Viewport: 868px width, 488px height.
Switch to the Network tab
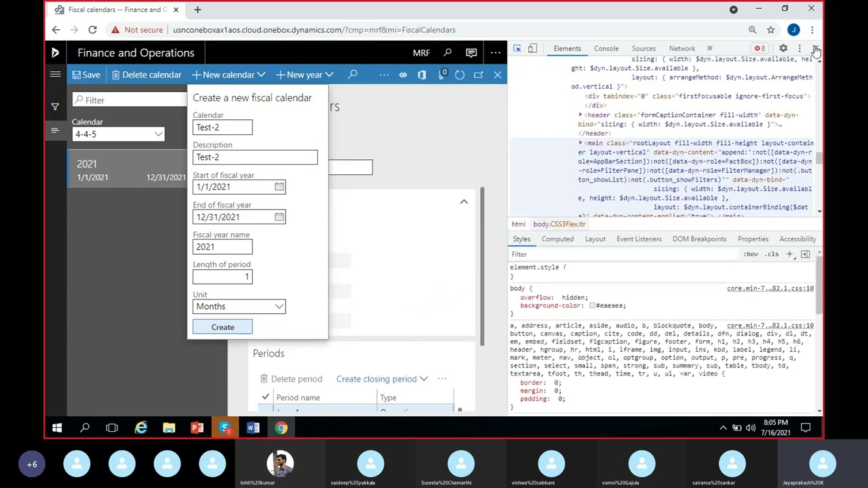pos(682,49)
